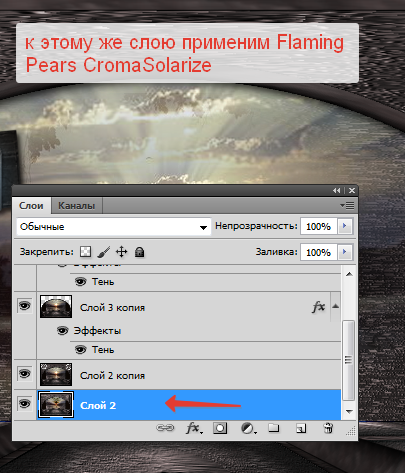Select the Слой 2 копия layer name
Viewport: 405px width, 473px height.
(112, 376)
